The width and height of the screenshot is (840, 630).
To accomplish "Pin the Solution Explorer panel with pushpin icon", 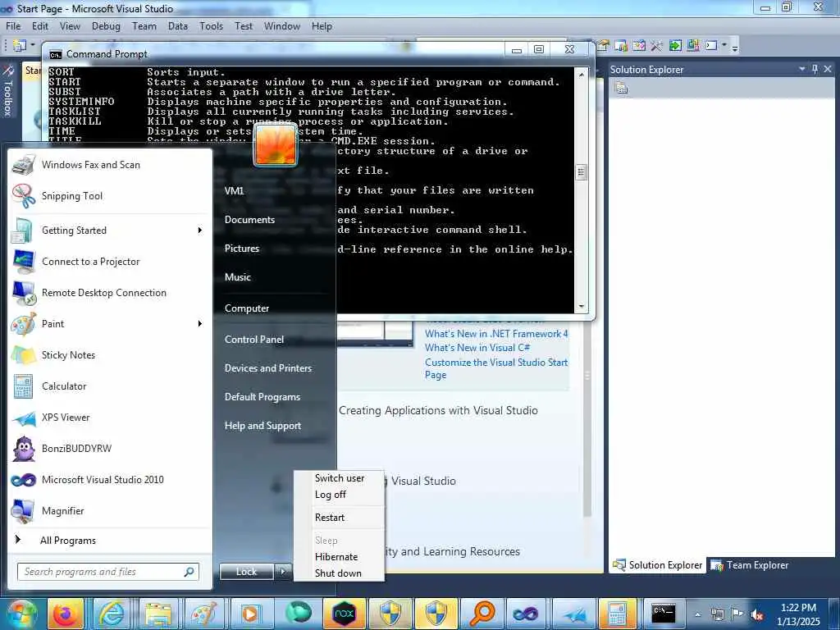I will pyautogui.click(x=815, y=69).
